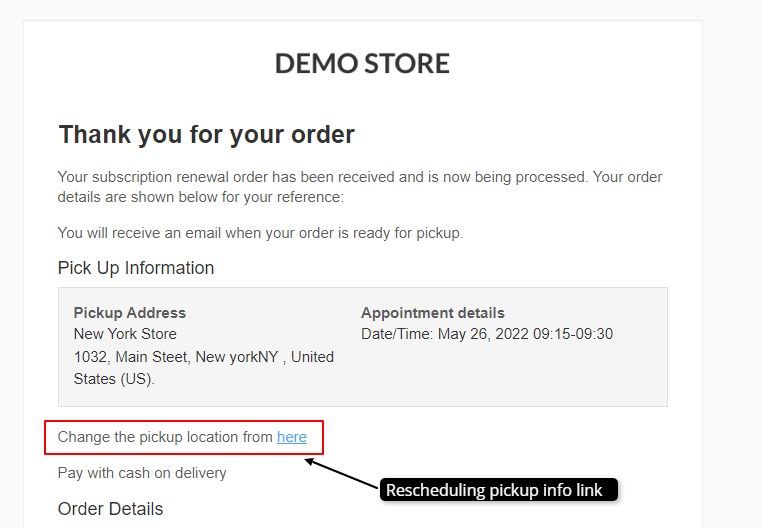Click the word "subscription" in the first paragraph

133,177
